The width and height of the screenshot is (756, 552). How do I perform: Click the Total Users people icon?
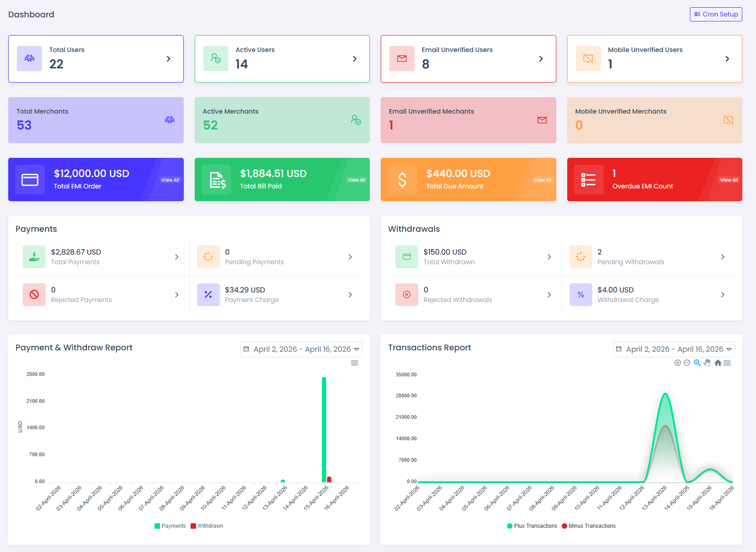[30, 58]
